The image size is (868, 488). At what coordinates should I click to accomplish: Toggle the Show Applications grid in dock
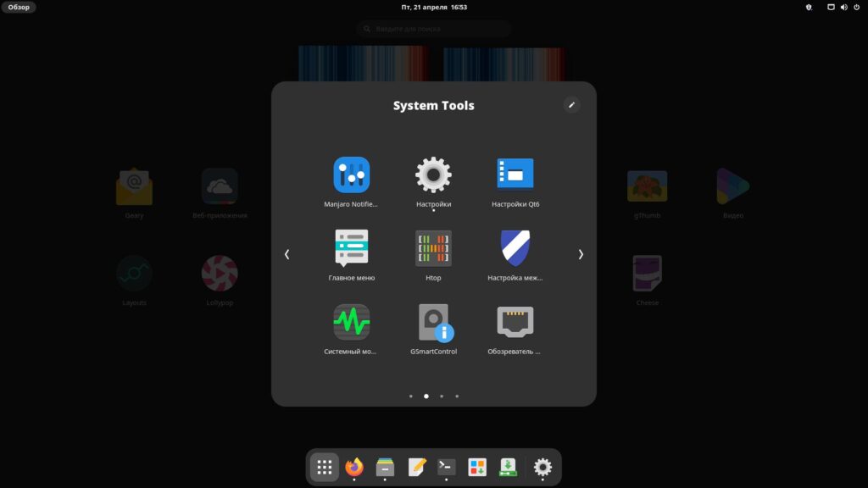coord(324,467)
